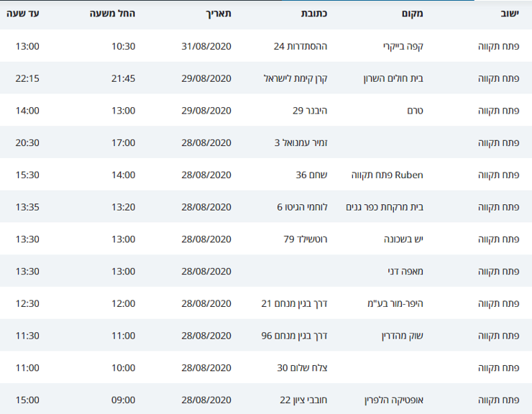This screenshot has width=532, height=414.
Task: Select the היפר-מור בע"מ place cell
Action: [395, 304]
